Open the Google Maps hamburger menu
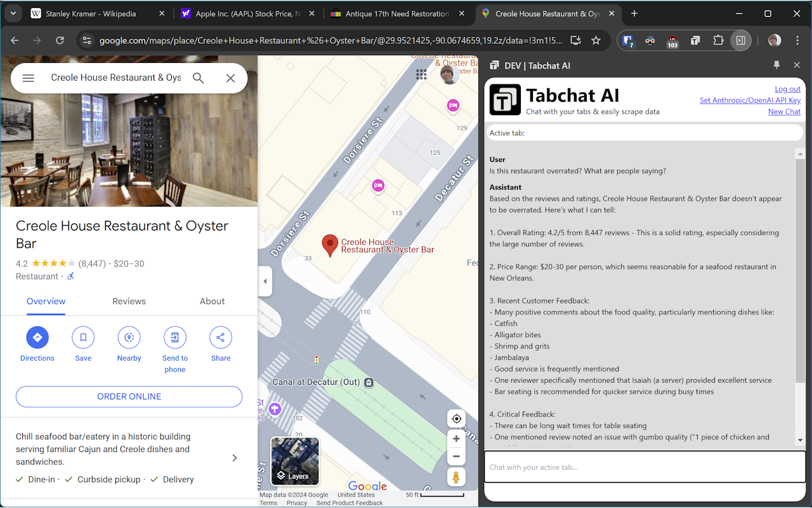 (28, 78)
